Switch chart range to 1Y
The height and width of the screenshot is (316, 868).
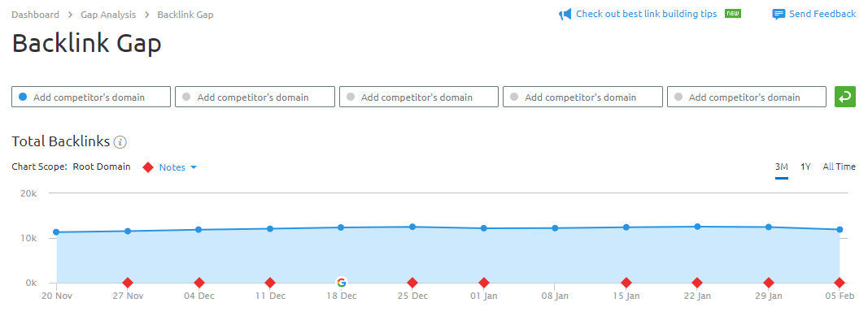[x=805, y=167]
